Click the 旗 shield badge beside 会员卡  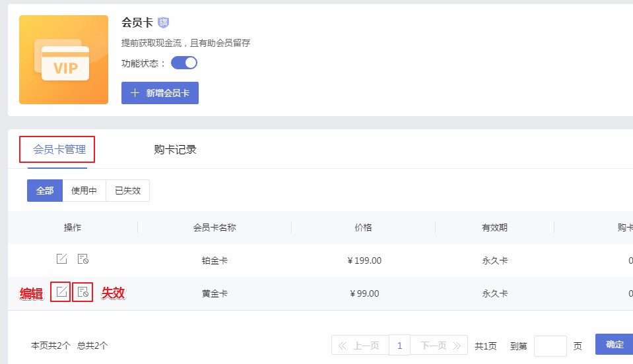pos(163,22)
